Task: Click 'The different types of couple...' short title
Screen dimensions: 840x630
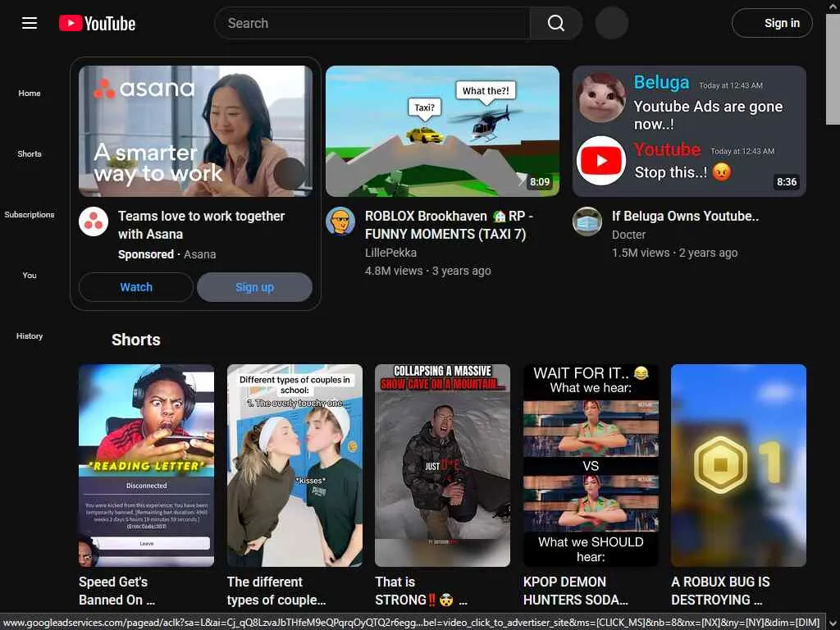Action: (276, 591)
